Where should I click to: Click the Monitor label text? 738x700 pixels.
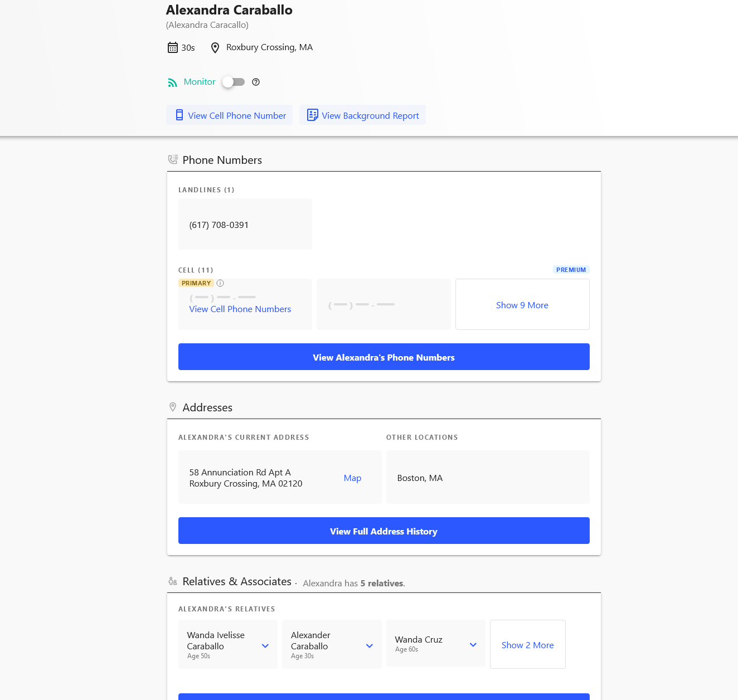coord(200,82)
